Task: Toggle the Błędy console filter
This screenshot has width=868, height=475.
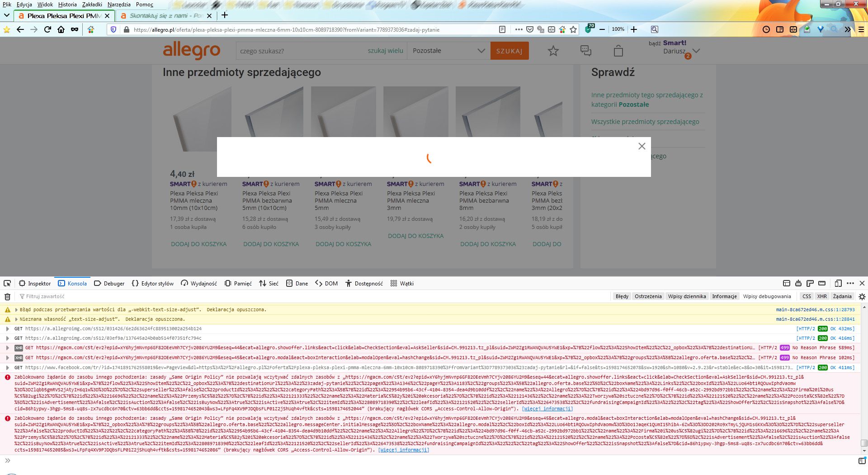Action: pyautogui.click(x=622, y=296)
